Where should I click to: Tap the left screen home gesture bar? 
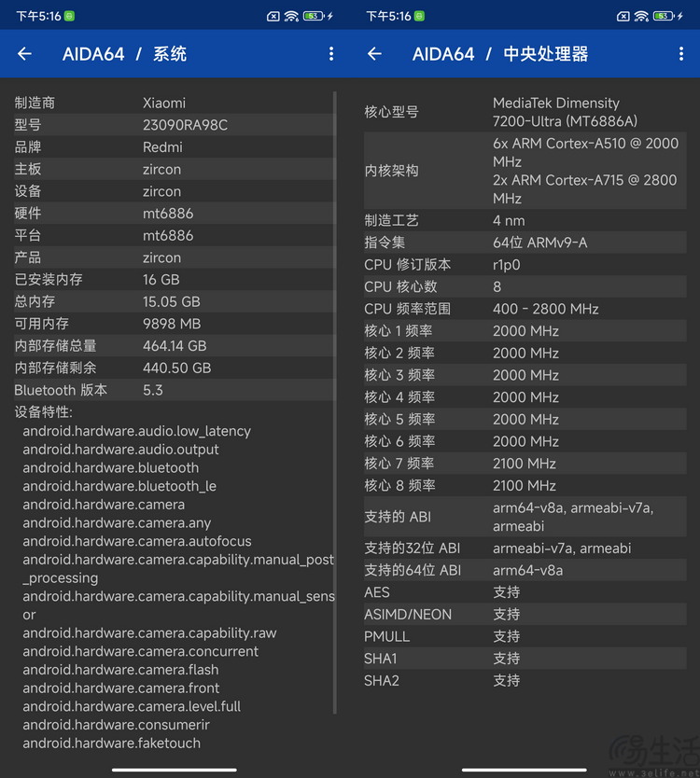click(x=175, y=770)
